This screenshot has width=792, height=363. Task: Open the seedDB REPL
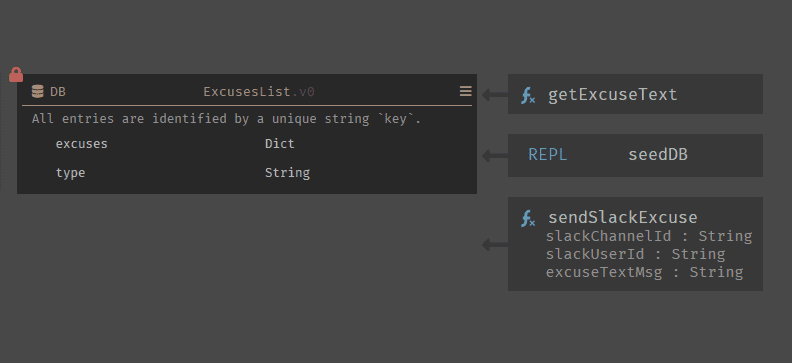point(658,154)
